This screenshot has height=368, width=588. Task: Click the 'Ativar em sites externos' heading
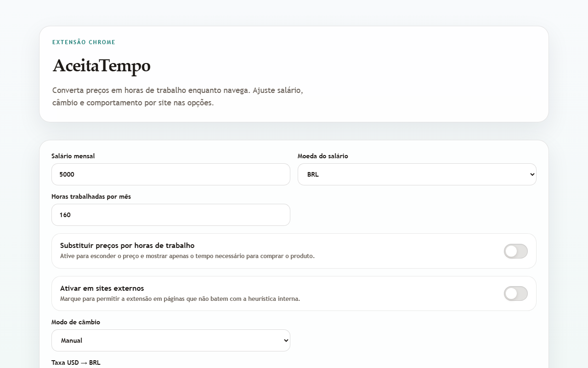(x=102, y=288)
